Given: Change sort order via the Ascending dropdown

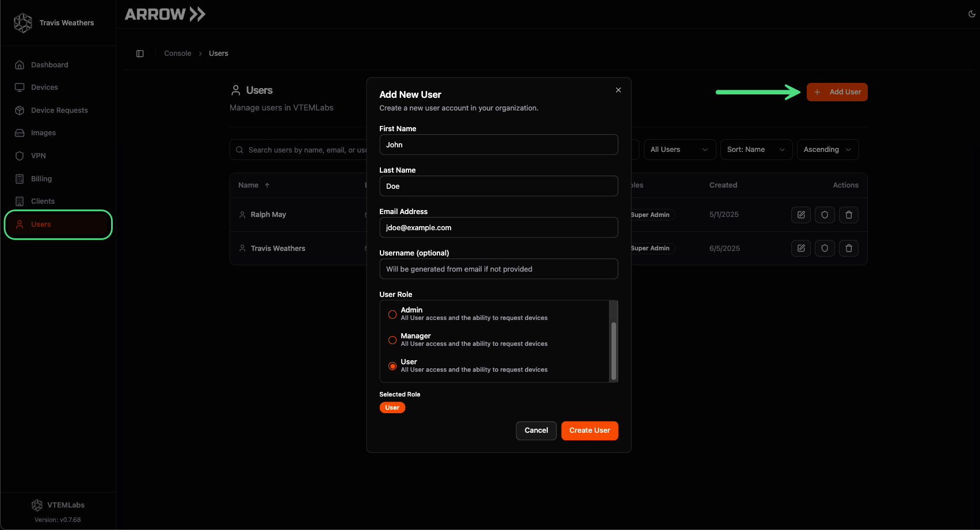Looking at the screenshot, I should click(x=827, y=149).
